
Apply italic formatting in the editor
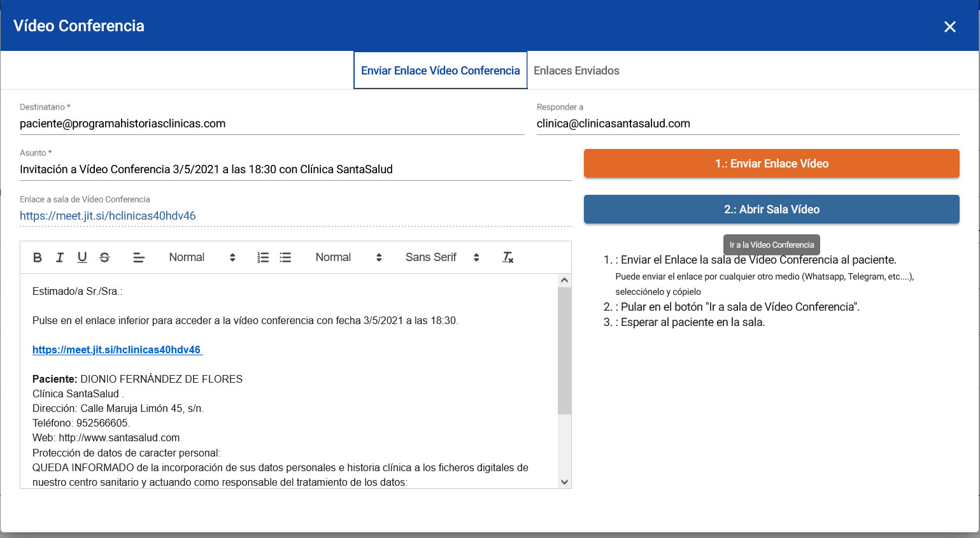60,257
